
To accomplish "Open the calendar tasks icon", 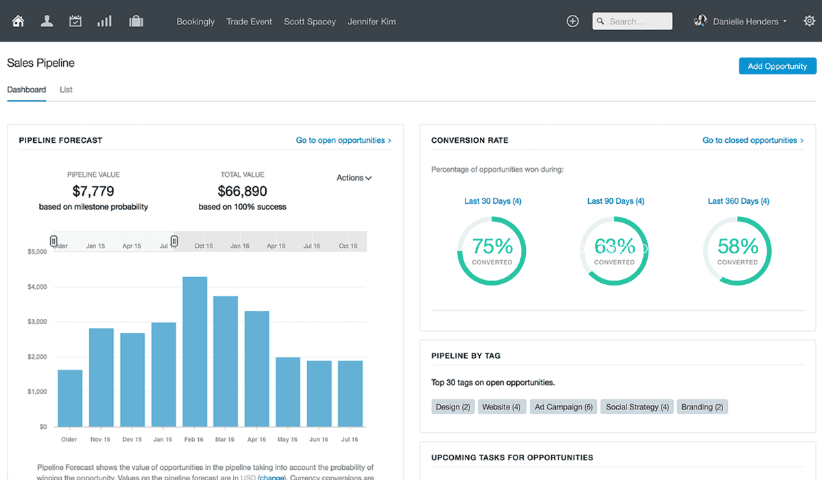I will [x=75, y=21].
